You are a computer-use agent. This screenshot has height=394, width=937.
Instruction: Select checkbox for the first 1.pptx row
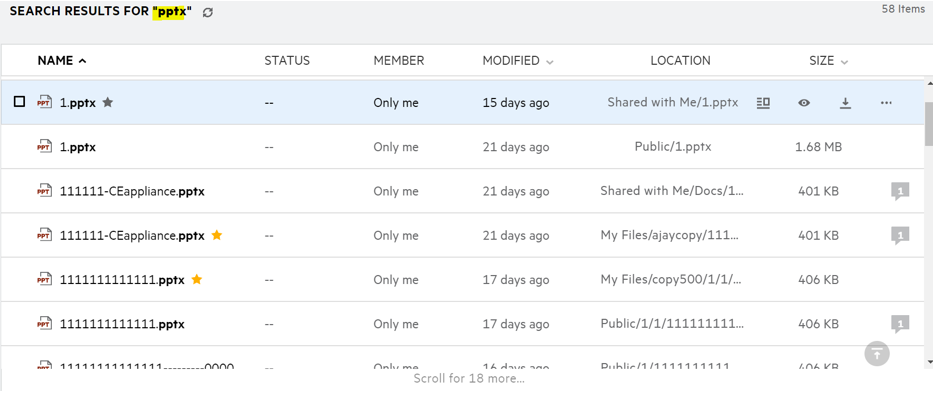(x=19, y=102)
